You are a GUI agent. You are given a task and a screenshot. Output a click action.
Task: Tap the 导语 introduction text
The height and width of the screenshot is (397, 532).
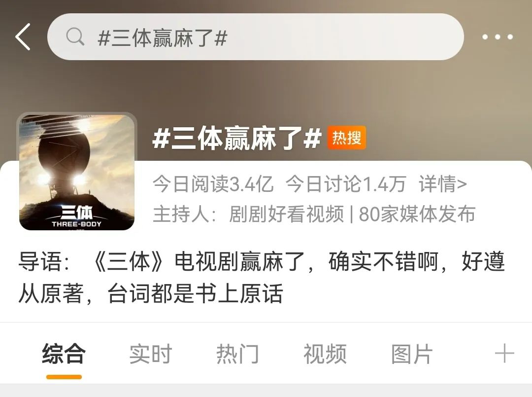(262, 278)
